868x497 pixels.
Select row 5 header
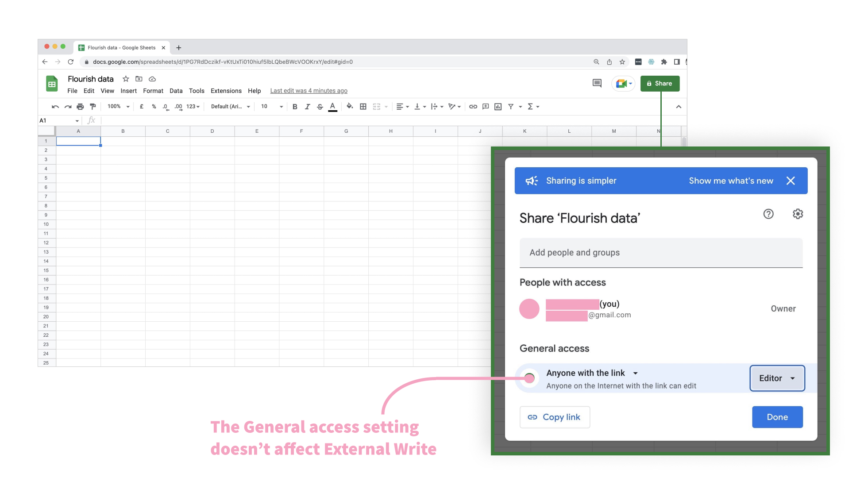pos(46,178)
